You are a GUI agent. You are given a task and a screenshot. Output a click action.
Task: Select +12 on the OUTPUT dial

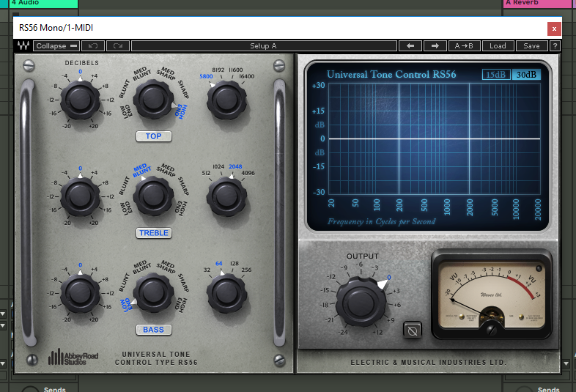tap(377, 332)
